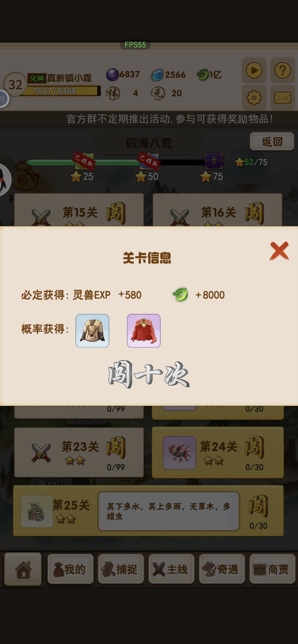The height and width of the screenshot is (644, 298).
Task: Challenge stage 第25关 with 闯 button
Action: (x=258, y=506)
